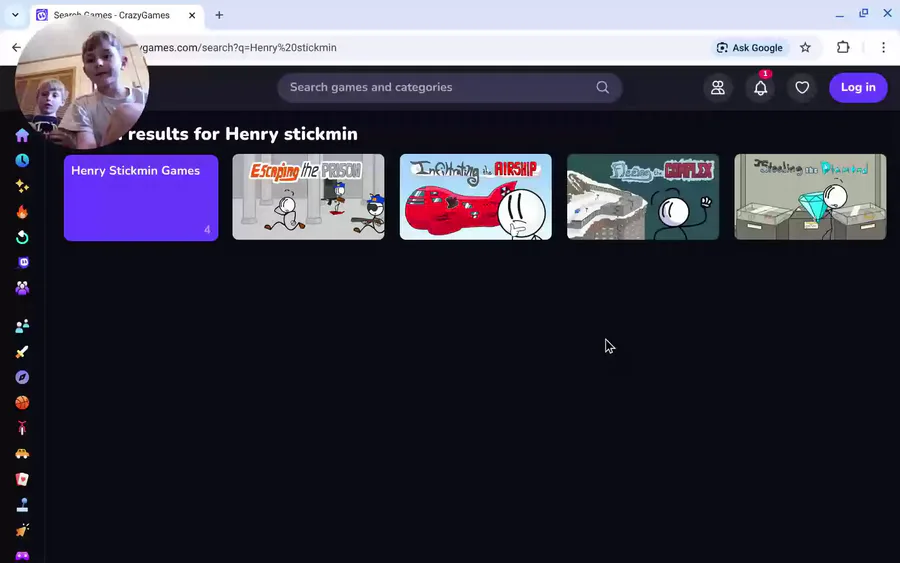Click the Ask Google button
900x563 pixels.
[x=750, y=48]
